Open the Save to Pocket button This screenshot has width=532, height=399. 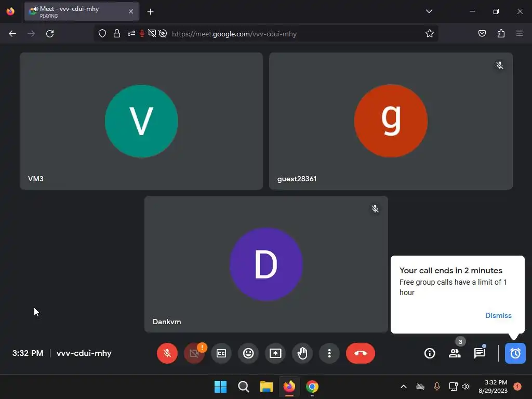coord(482,33)
